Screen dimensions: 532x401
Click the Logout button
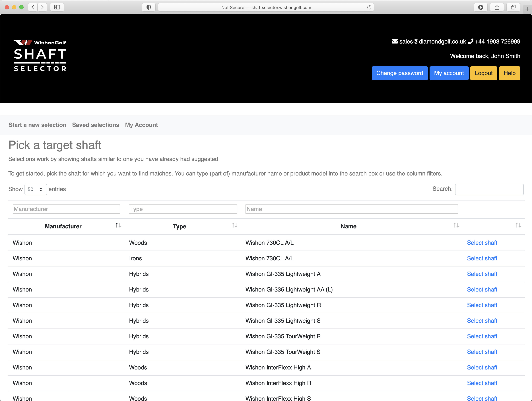(x=483, y=73)
